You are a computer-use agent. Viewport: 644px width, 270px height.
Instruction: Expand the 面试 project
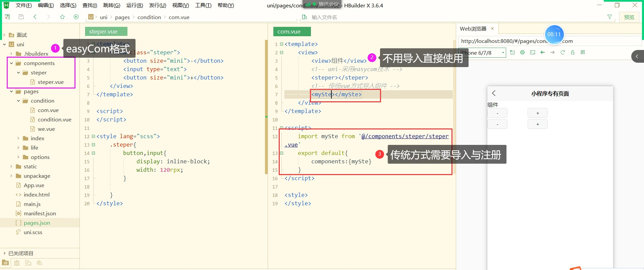click(x=4, y=35)
